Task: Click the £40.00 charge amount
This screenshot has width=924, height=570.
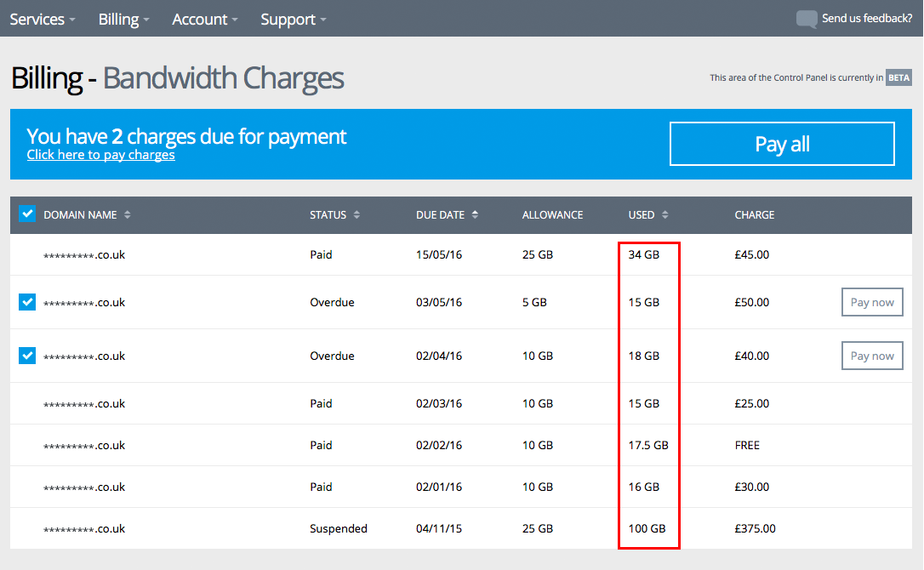Action: click(x=752, y=356)
